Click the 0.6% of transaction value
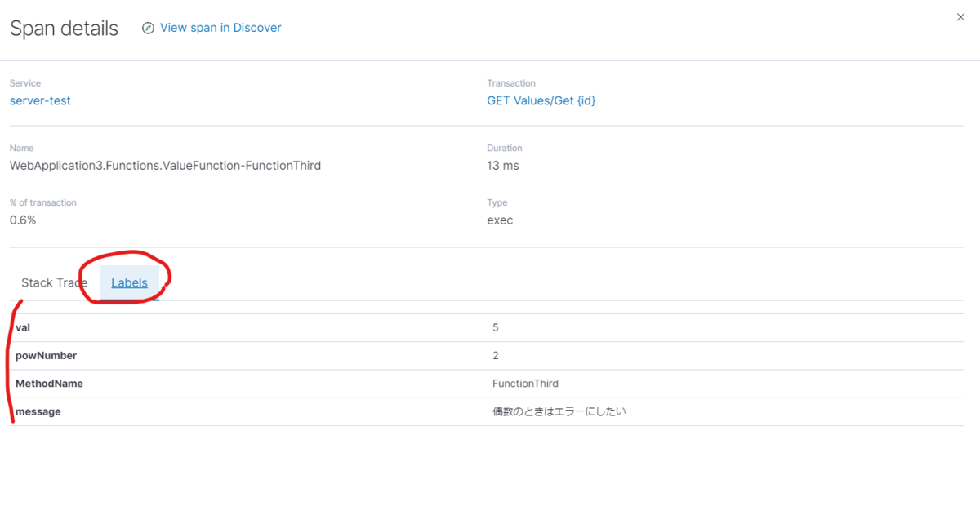This screenshot has height=511, width=980. (x=23, y=220)
